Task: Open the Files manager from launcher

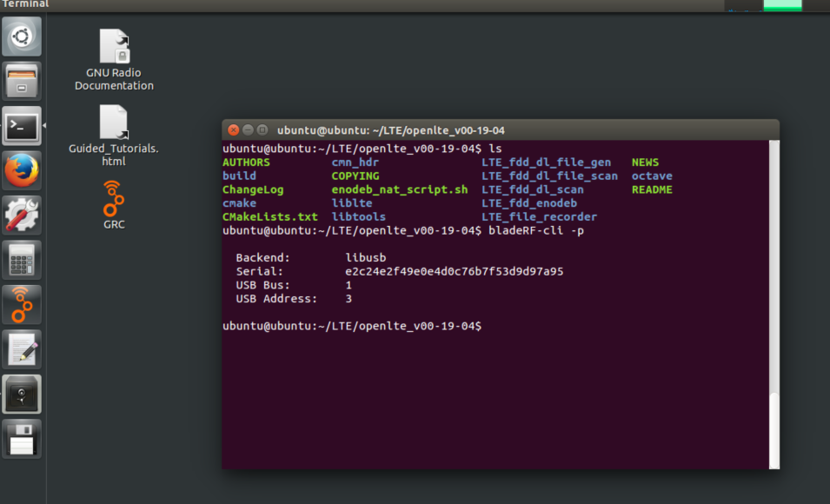Action: coord(22,82)
